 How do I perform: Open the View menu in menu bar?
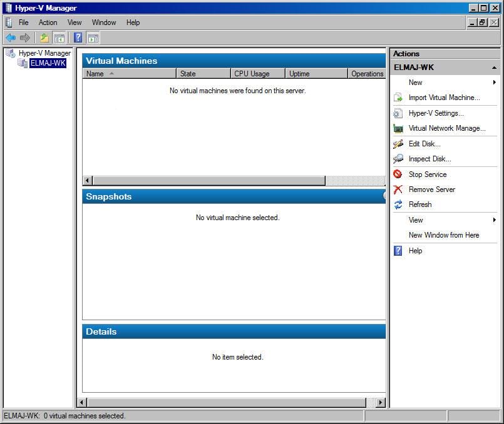(75, 23)
